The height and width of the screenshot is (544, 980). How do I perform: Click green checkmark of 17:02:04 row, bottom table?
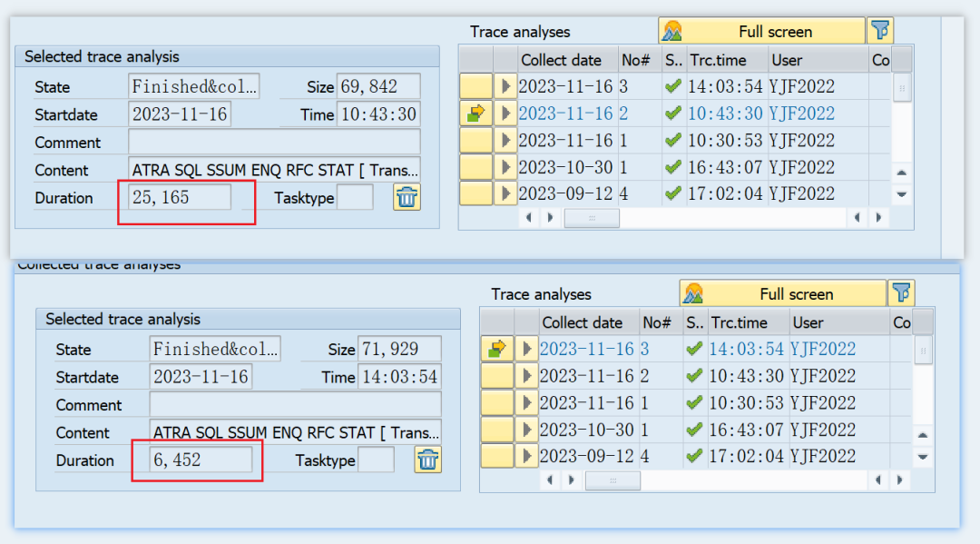pos(694,457)
